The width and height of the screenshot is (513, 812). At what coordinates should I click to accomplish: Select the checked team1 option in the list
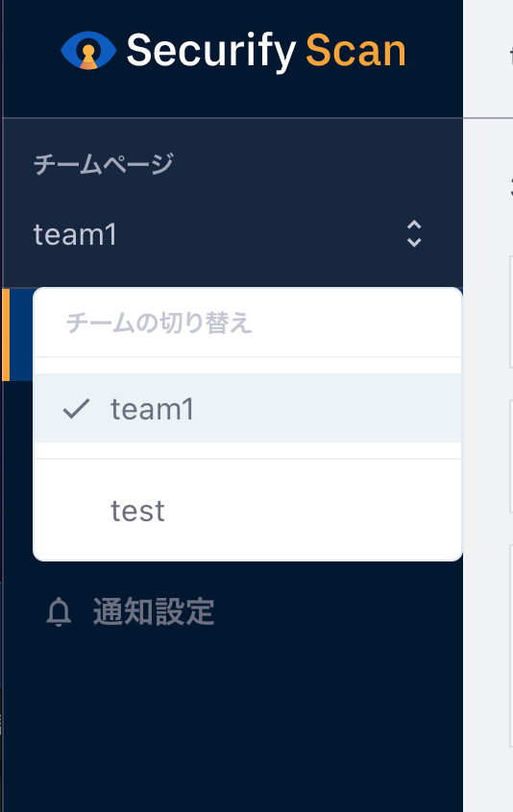point(247,408)
